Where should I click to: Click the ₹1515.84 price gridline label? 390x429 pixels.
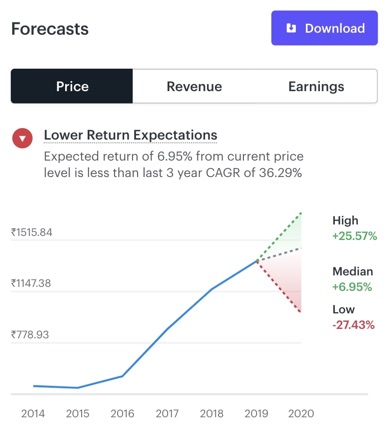pos(31,232)
